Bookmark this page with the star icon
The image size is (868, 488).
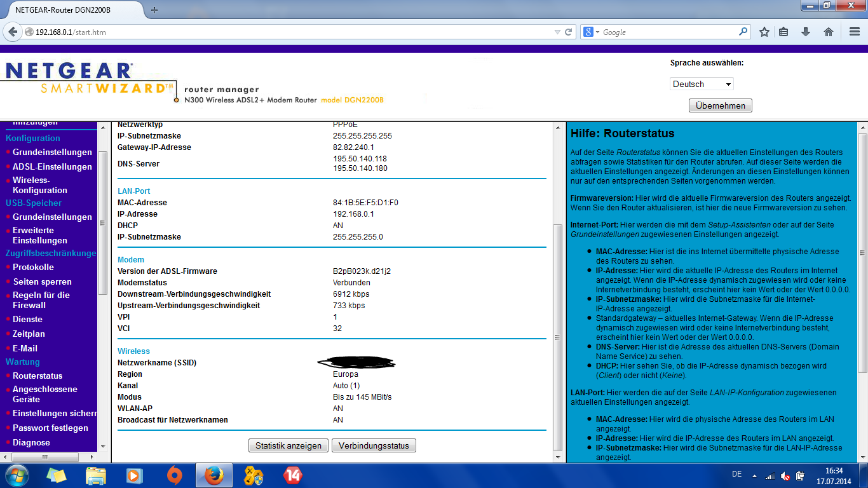(764, 32)
